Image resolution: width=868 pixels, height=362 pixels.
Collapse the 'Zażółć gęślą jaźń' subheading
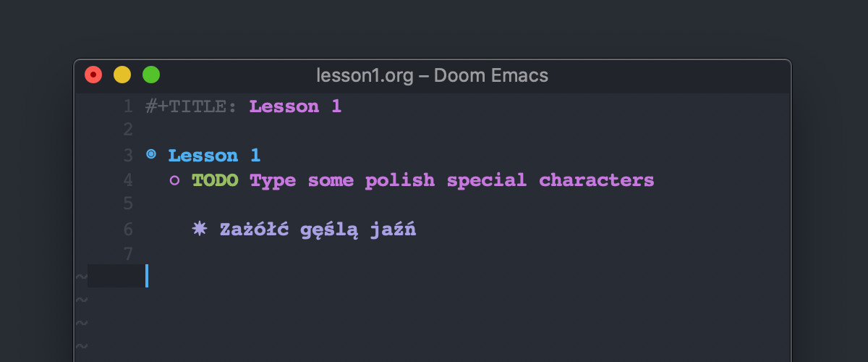click(x=318, y=230)
